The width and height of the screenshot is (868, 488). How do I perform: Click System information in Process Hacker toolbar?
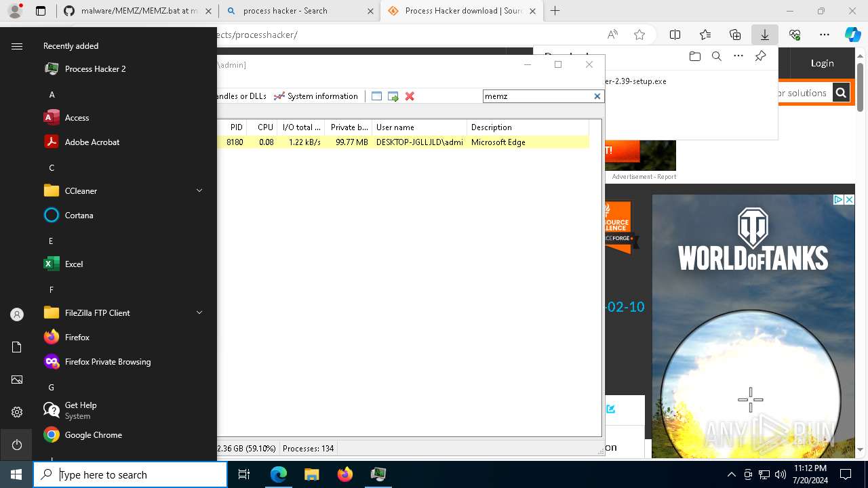coord(315,96)
